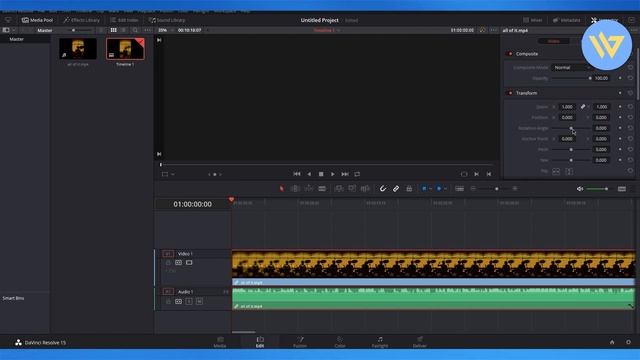The height and width of the screenshot is (360, 640).
Task: Open the Media Pool panel
Action: (x=37, y=20)
